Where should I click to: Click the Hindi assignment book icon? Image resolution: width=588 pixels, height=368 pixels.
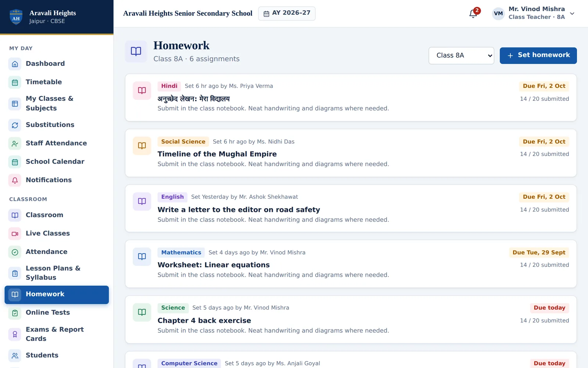point(142,91)
